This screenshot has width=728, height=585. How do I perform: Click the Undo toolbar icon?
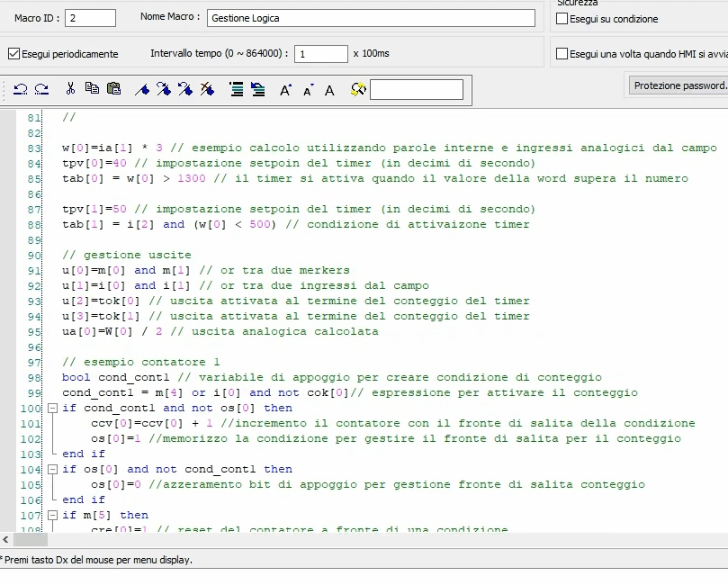click(x=20, y=89)
